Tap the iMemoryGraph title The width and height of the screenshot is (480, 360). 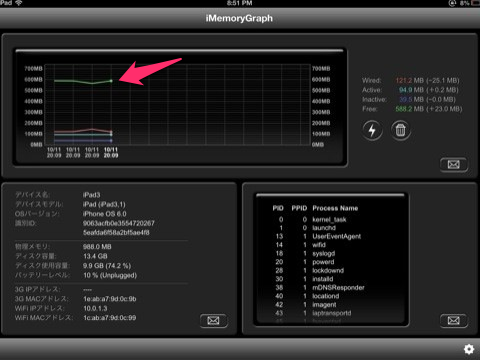239,18
